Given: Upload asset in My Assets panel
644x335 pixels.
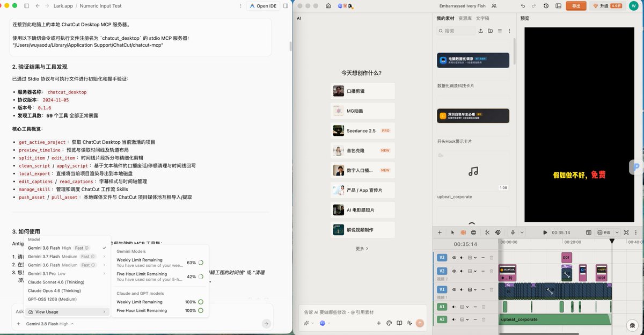Looking at the screenshot, I should [481, 31].
